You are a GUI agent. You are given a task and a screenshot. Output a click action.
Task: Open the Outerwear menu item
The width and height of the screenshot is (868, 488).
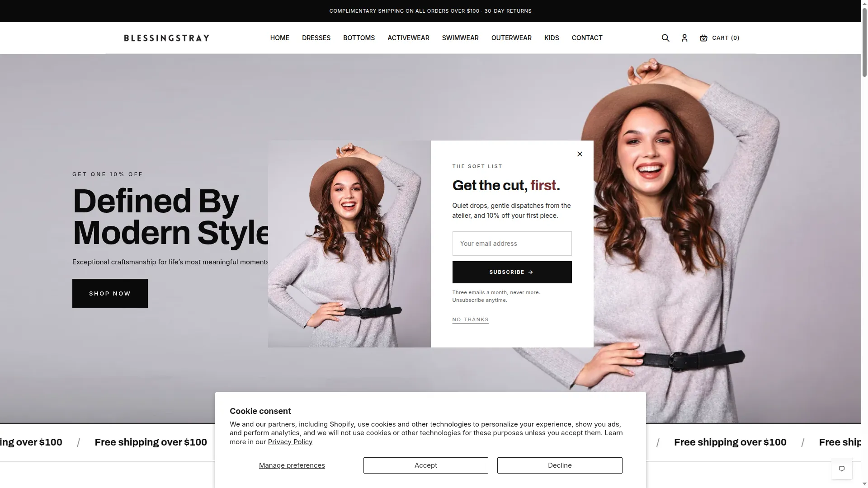pos(511,38)
